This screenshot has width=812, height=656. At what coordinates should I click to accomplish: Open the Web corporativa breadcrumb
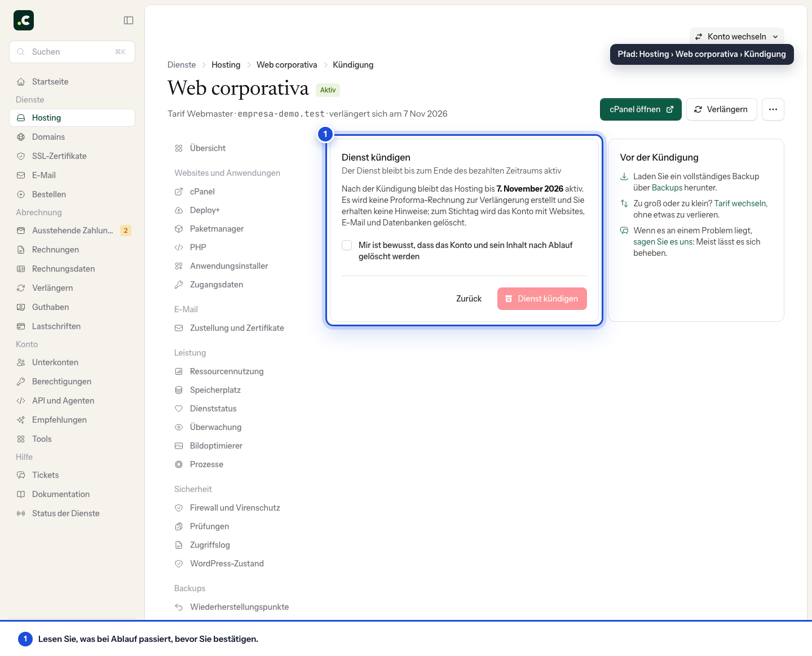(x=286, y=65)
